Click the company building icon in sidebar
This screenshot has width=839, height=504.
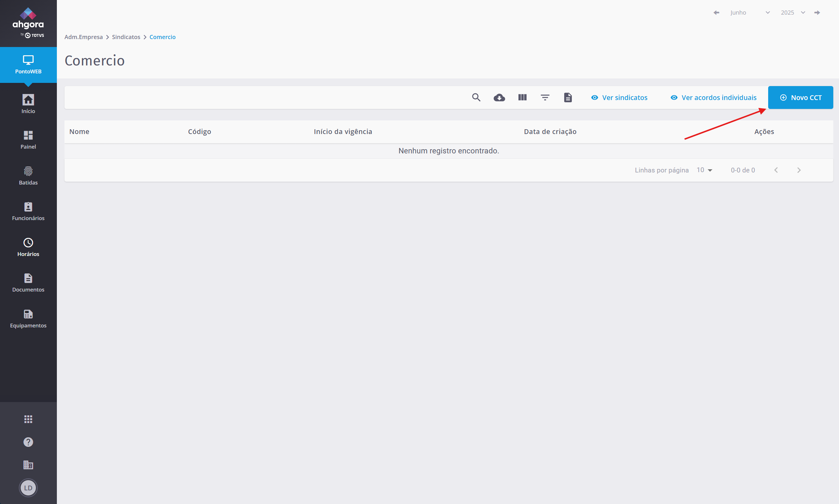coord(28,465)
